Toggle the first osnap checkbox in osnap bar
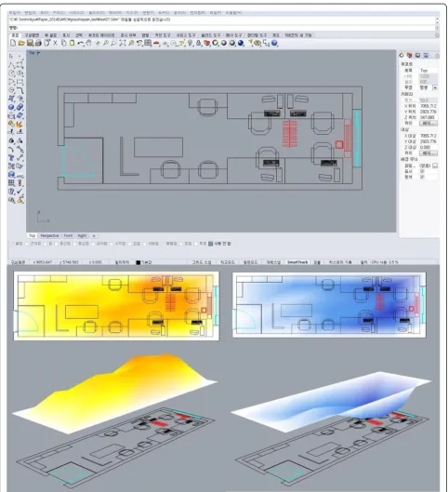The height and width of the screenshot is (492, 448). (x=13, y=244)
